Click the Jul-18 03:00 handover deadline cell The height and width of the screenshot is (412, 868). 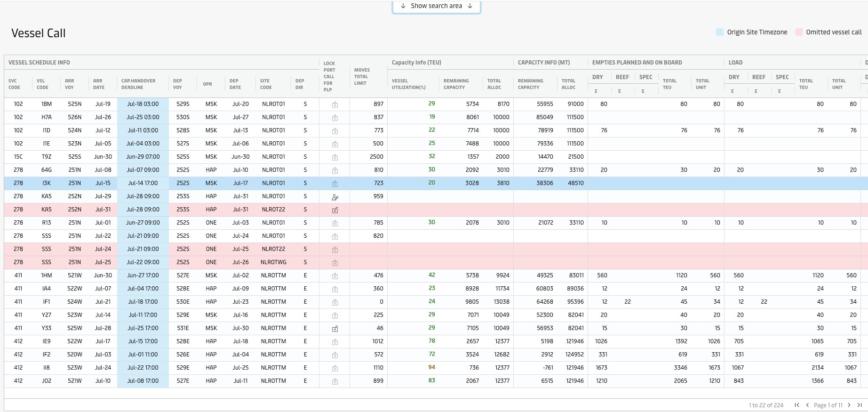tap(143, 104)
